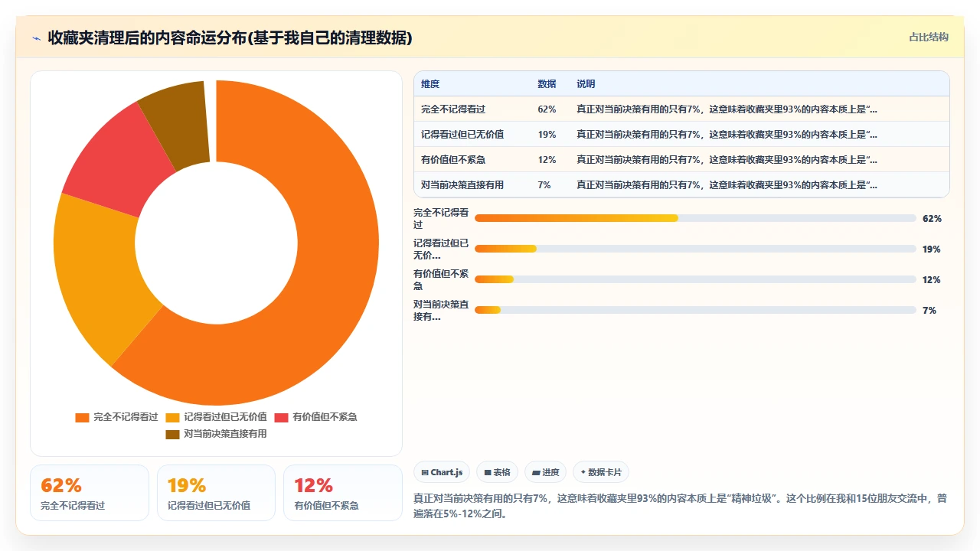Click the 19% value in the table

coord(547,135)
